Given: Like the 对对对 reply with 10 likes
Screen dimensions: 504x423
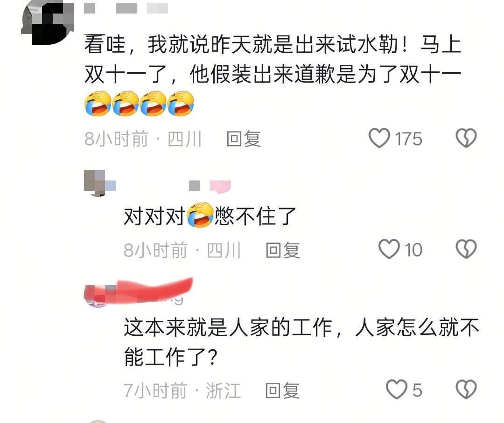Looking at the screenshot, I should pyautogui.click(x=389, y=249).
